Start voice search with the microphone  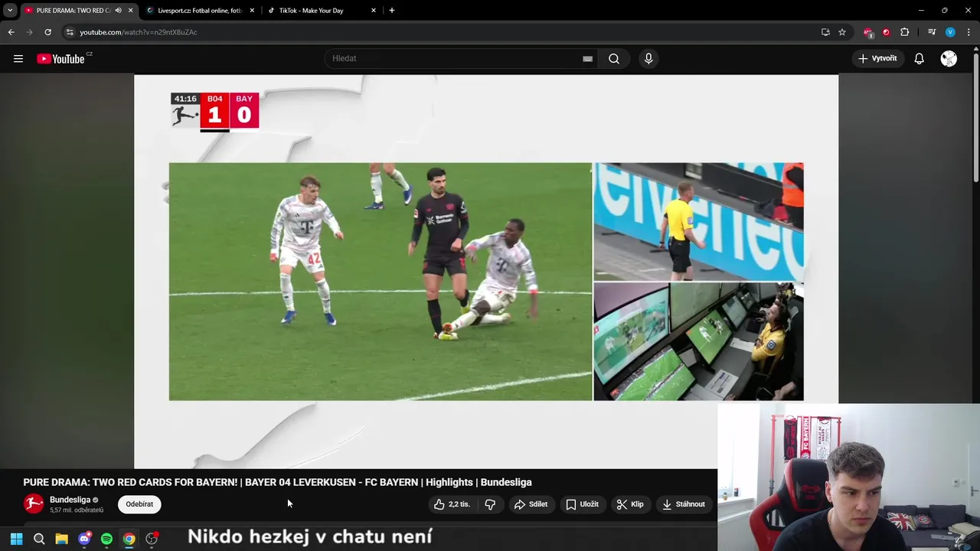click(x=648, y=59)
